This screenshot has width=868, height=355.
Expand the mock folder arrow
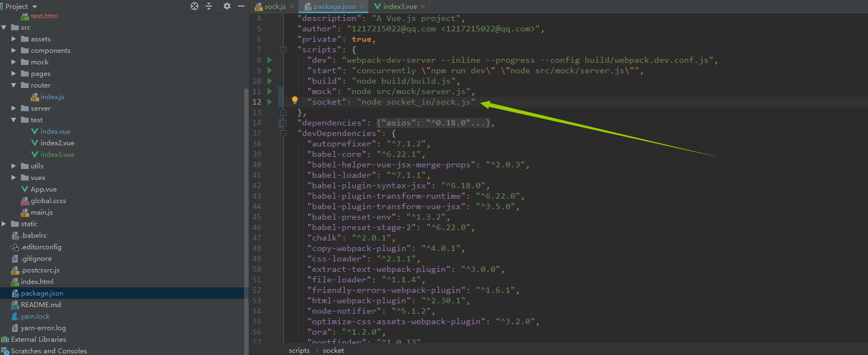tap(14, 62)
